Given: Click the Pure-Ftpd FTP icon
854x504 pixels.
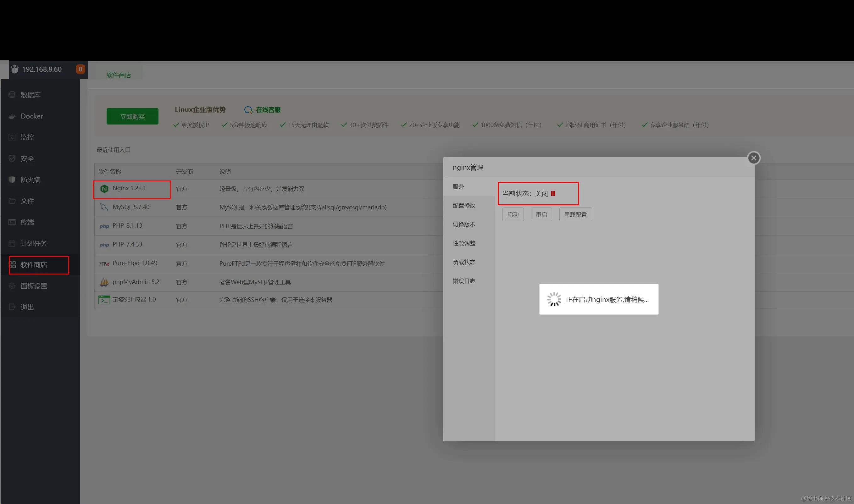Looking at the screenshot, I should 104,263.
